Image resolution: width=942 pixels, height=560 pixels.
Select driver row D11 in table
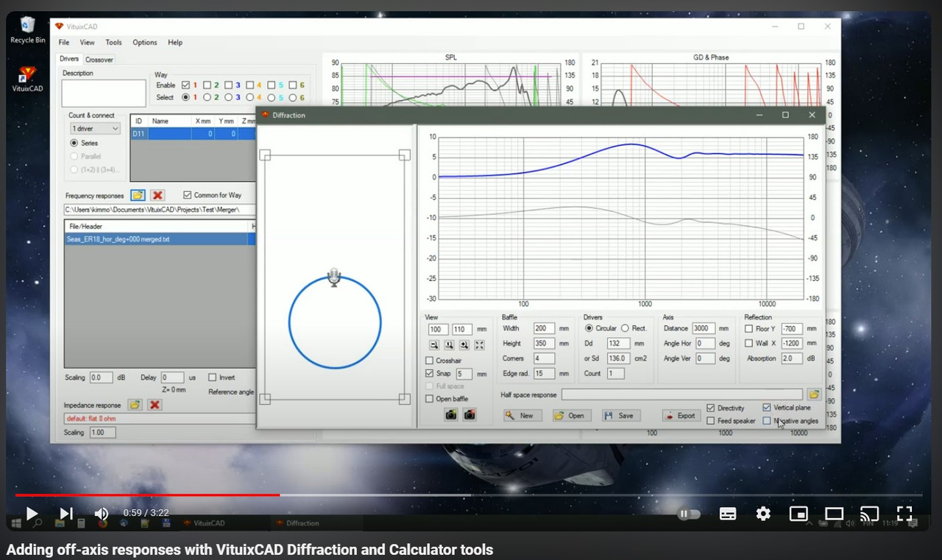pos(193,134)
